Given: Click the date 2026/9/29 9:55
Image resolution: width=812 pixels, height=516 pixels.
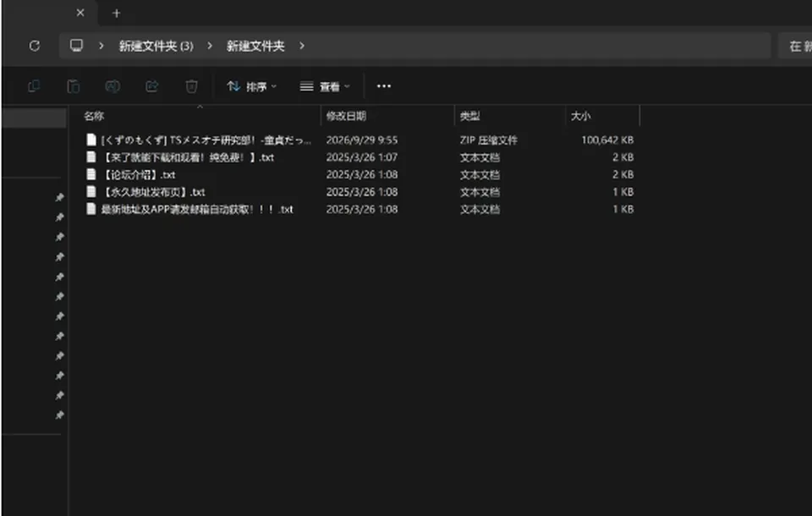Looking at the screenshot, I should 362,140.
